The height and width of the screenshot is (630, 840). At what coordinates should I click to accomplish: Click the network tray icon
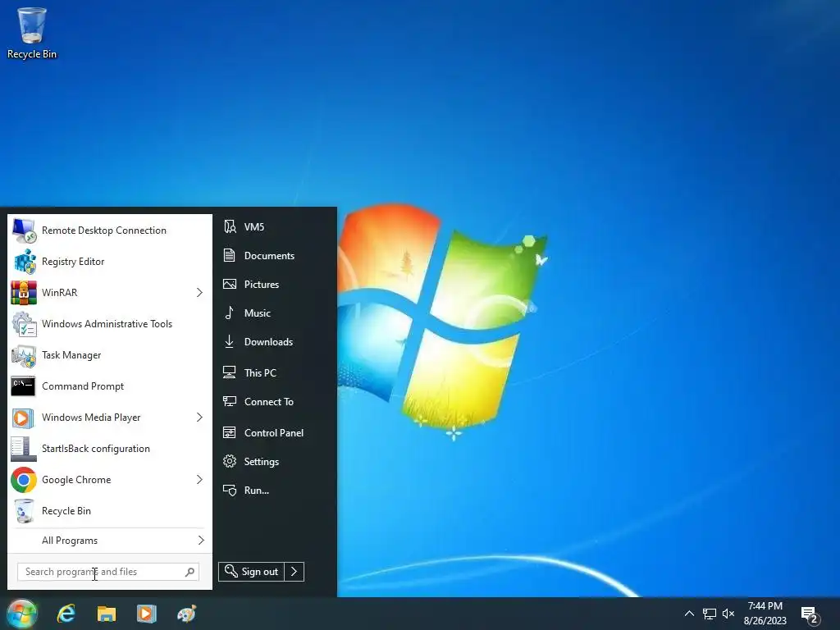tap(710, 614)
